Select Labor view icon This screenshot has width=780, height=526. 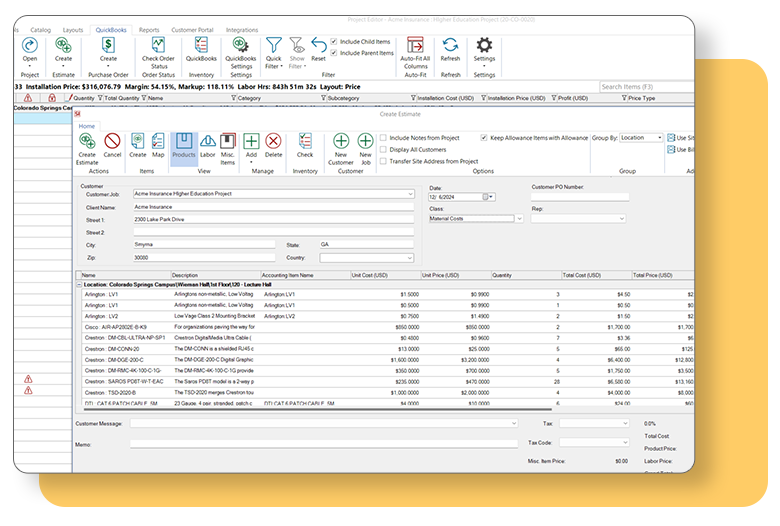point(207,142)
